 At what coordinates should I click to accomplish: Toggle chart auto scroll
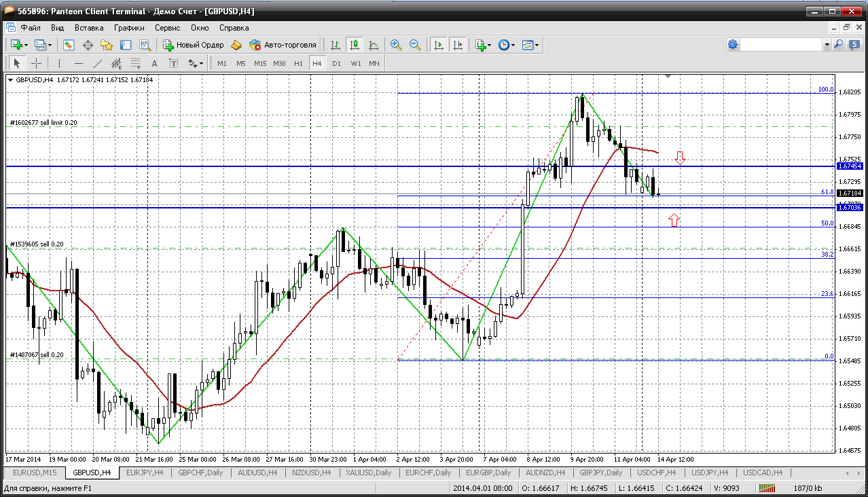click(439, 45)
